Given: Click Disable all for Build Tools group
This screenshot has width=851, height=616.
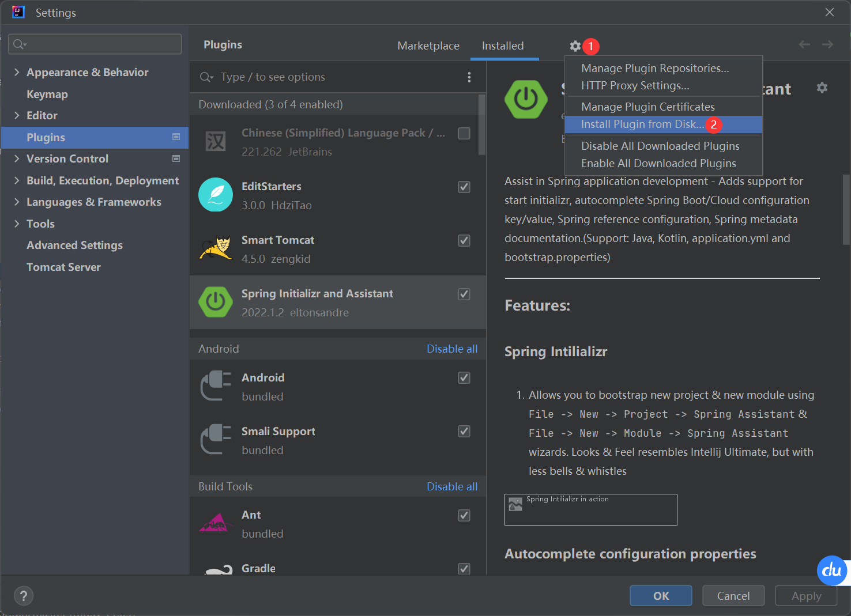Looking at the screenshot, I should (452, 486).
